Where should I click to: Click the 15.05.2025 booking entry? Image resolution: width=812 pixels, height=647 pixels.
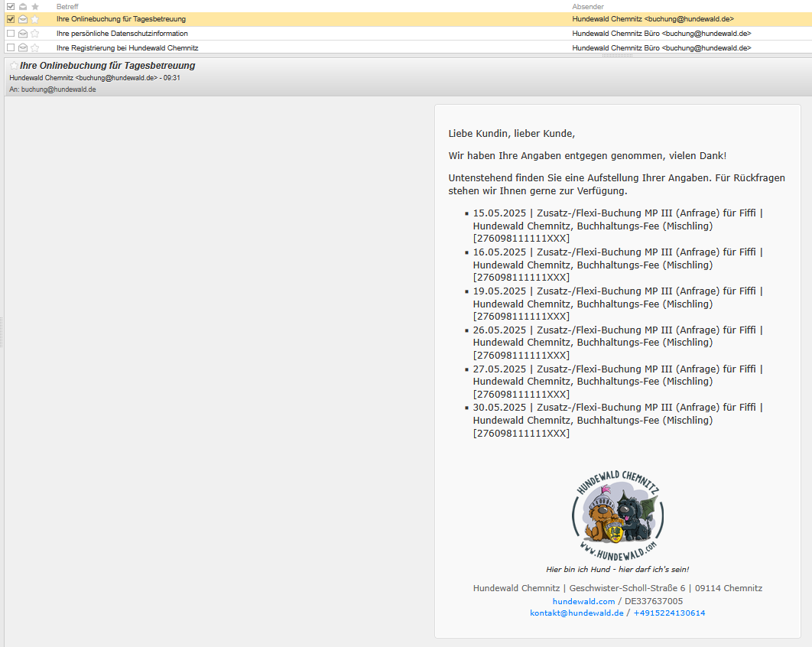point(618,226)
